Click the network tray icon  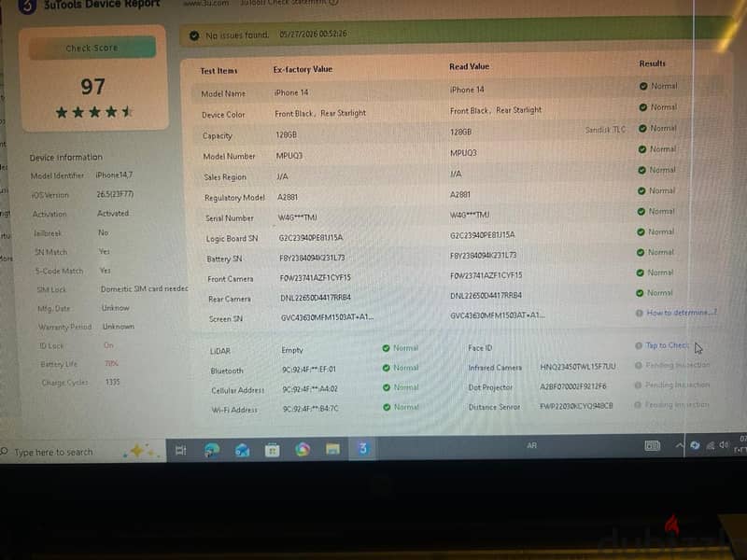click(x=711, y=445)
